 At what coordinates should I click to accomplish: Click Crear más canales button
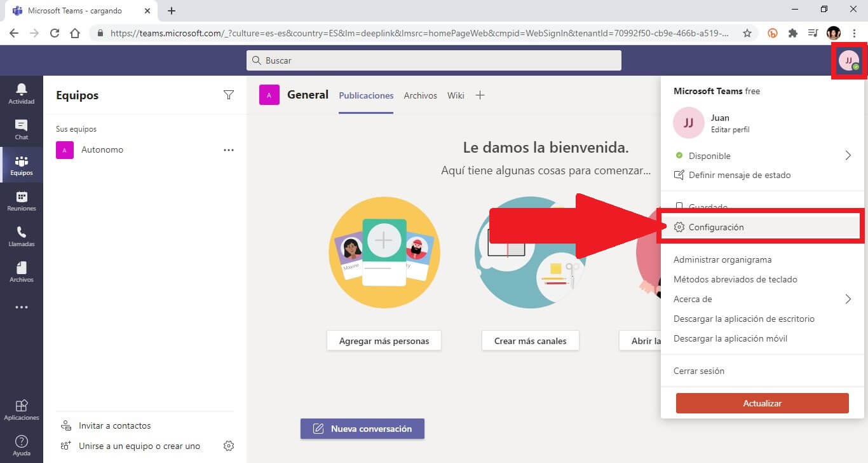tap(530, 341)
